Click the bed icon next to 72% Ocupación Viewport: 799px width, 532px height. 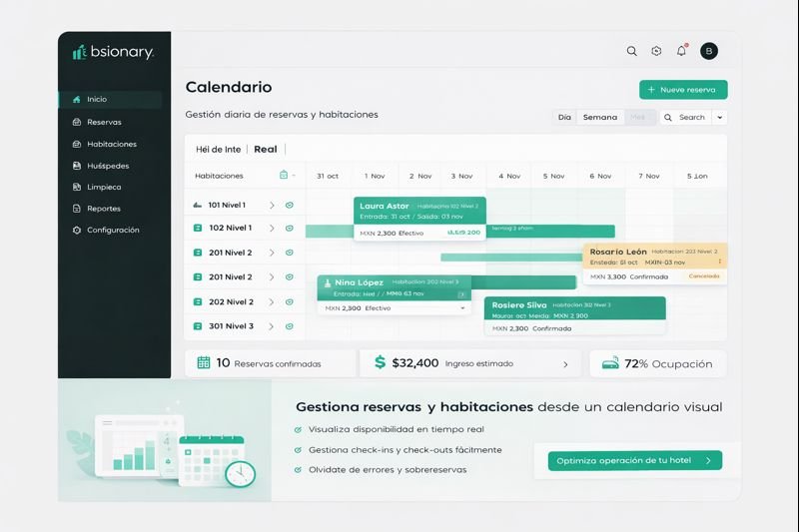pos(607,363)
